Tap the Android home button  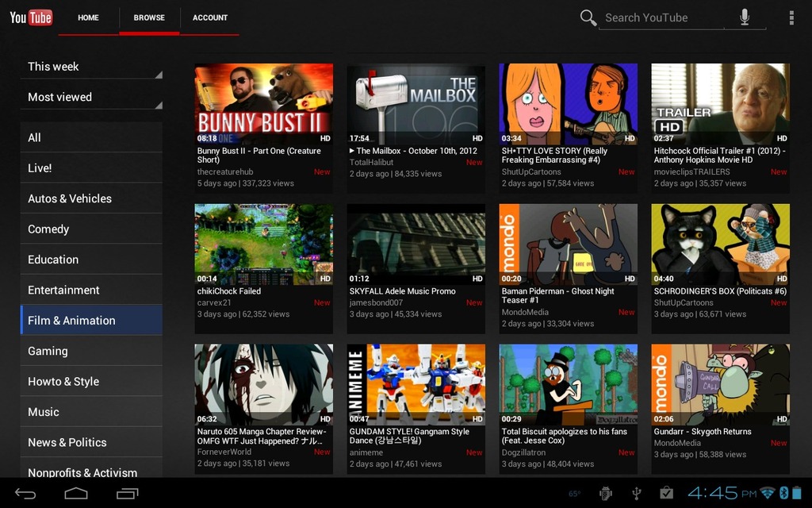click(76, 494)
